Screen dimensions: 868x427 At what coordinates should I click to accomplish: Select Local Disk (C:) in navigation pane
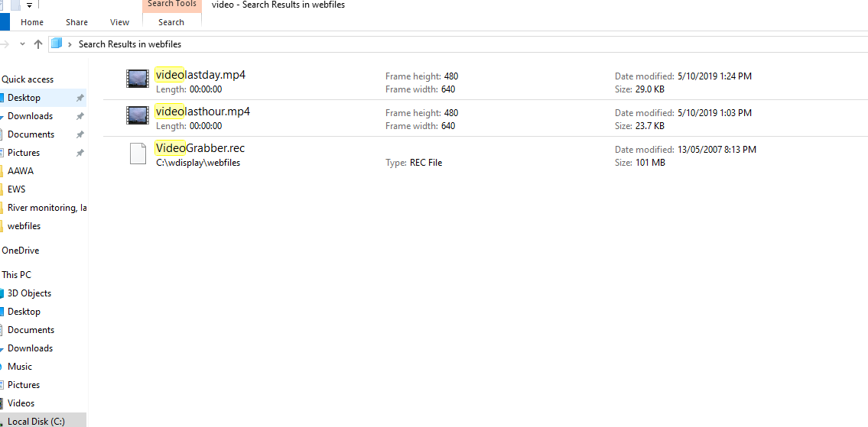coord(36,421)
